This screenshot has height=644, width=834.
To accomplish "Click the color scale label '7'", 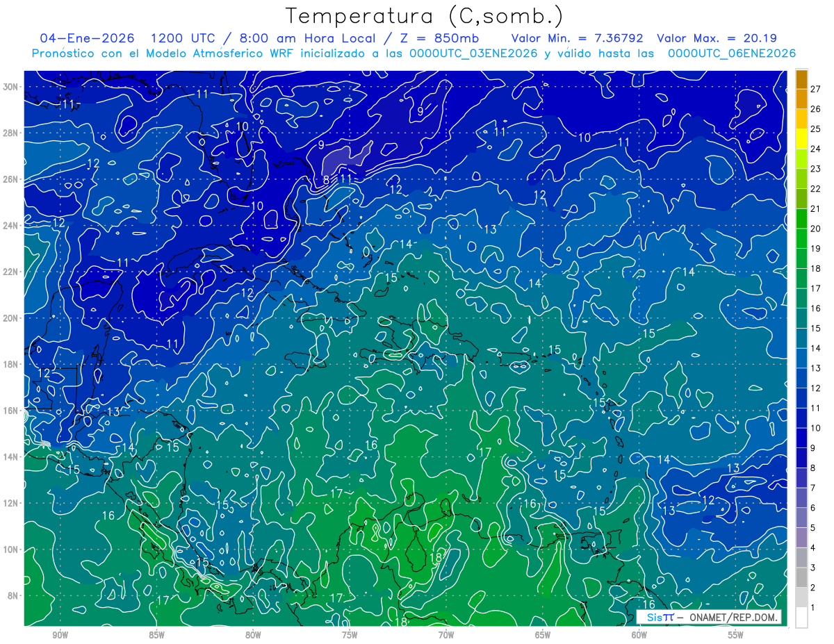I will coord(812,488).
